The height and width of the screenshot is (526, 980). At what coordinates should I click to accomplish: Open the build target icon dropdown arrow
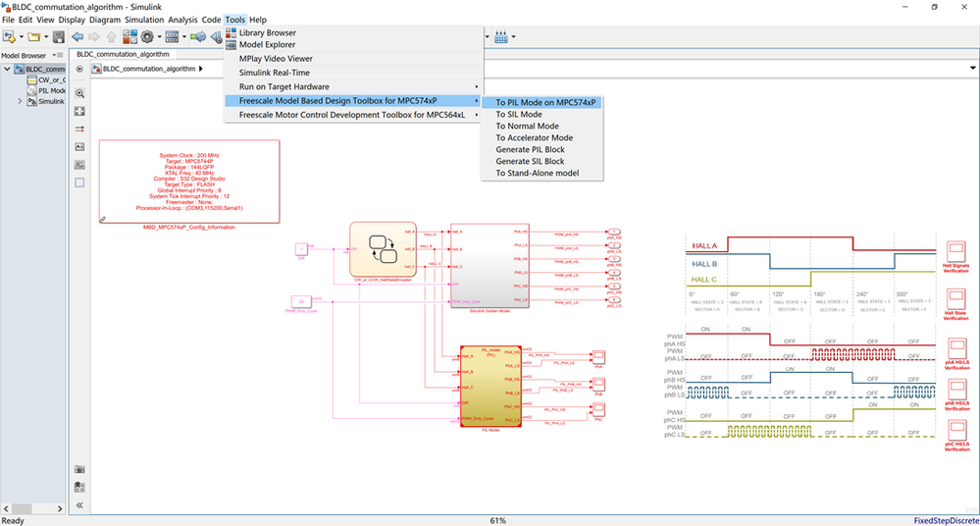coord(513,37)
